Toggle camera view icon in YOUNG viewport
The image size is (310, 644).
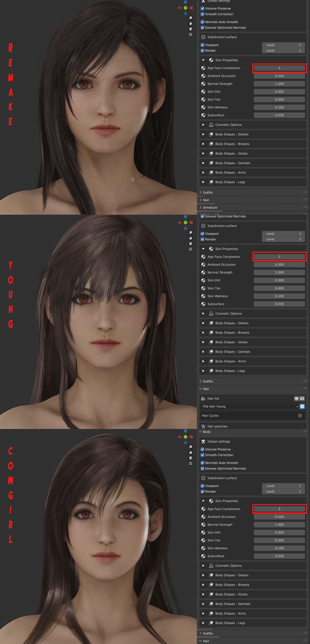(x=191, y=243)
